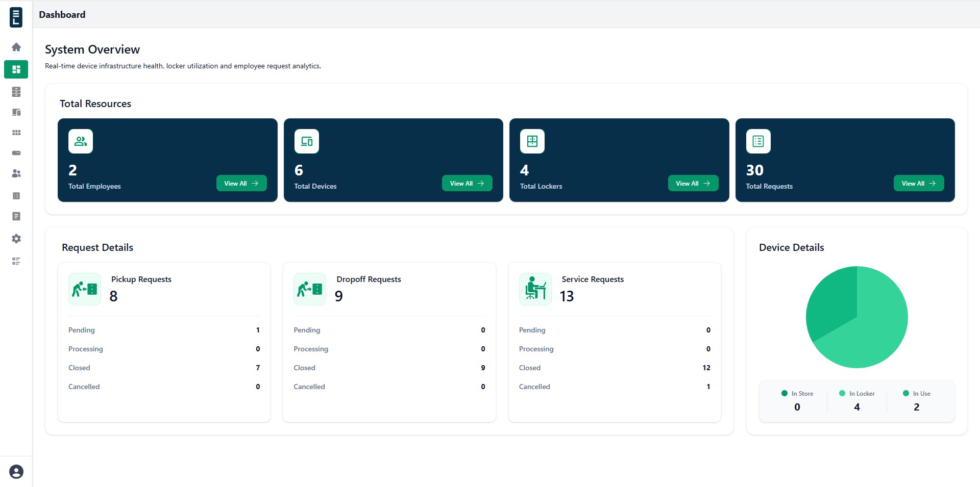
Task: Click the Dropoff Requests total 9
Action: 339,296
